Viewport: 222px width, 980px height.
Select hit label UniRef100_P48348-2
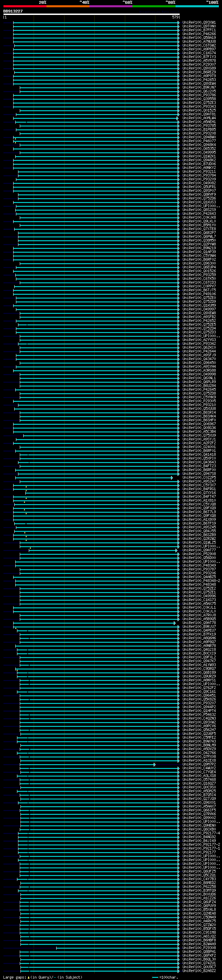pyautogui.click(x=201, y=581)
